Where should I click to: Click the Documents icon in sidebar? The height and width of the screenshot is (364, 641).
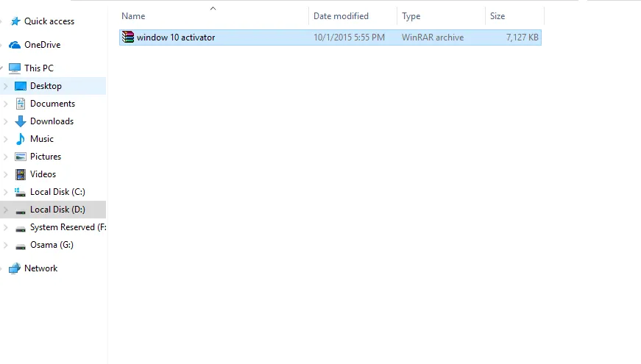pos(21,104)
